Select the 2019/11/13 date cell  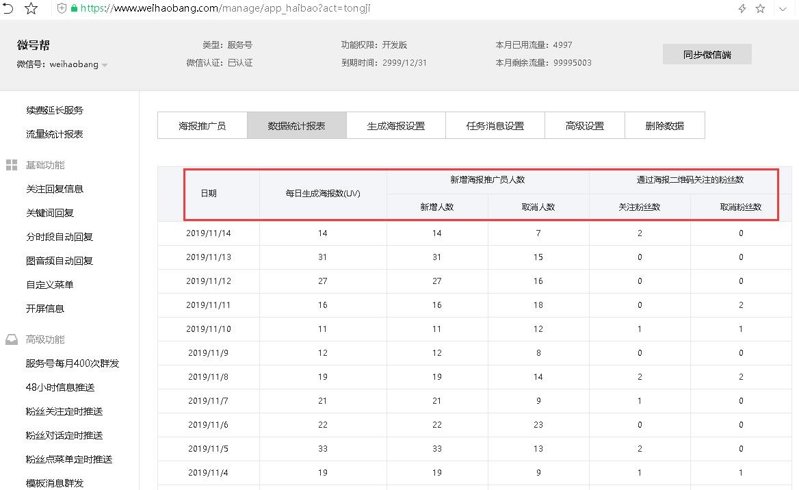(208, 257)
